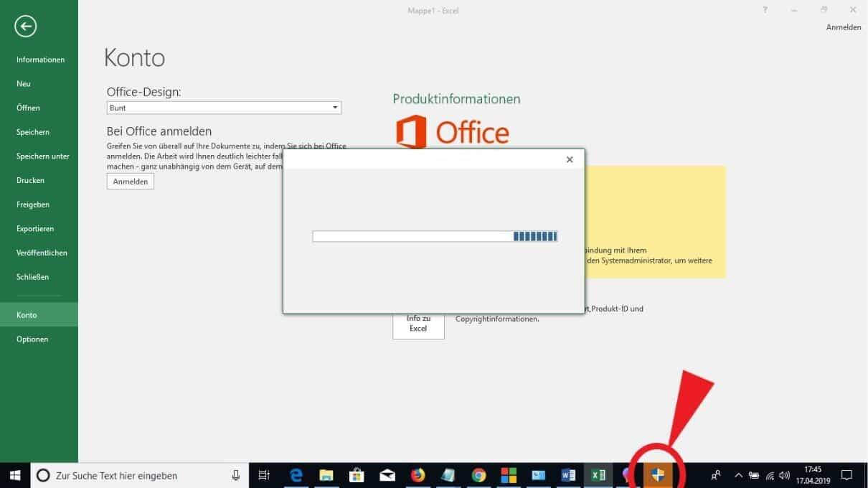Close the progress dialog with the X
The width and height of the screenshot is (868, 488).
pos(570,159)
